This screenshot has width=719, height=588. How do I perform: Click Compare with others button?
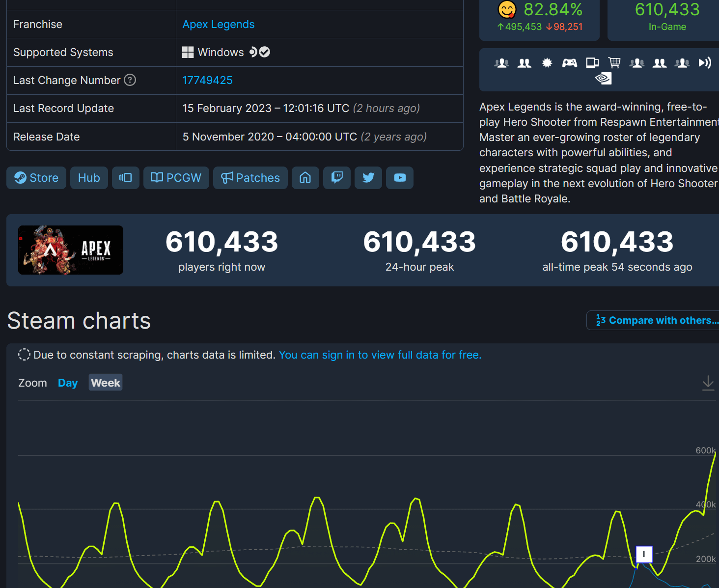point(653,320)
